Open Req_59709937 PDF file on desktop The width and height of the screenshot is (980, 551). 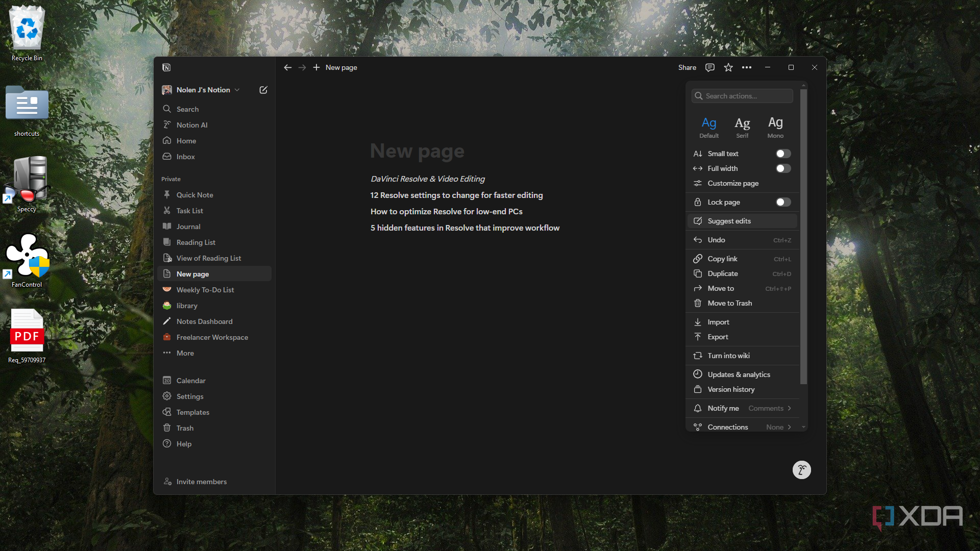pyautogui.click(x=27, y=336)
